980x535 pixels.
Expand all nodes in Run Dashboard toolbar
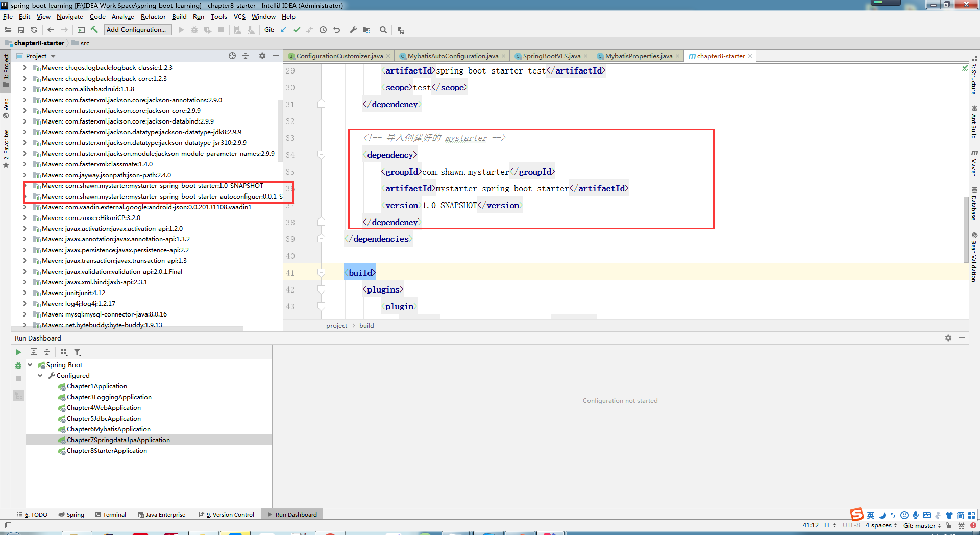34,352
